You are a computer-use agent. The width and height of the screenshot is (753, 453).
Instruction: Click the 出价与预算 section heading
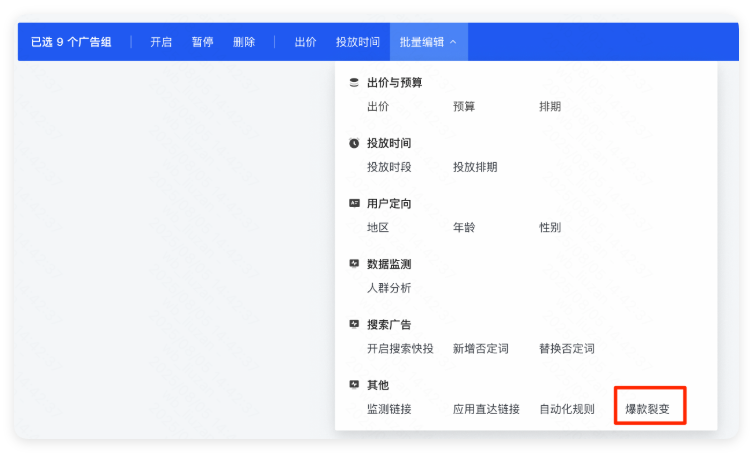(x=394, y=83)
